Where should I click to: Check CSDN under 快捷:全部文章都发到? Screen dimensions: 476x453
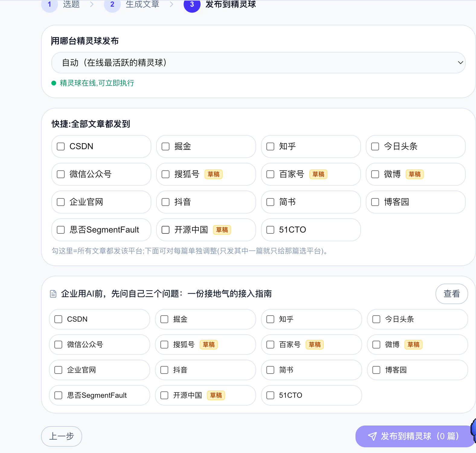click(61, 146)
